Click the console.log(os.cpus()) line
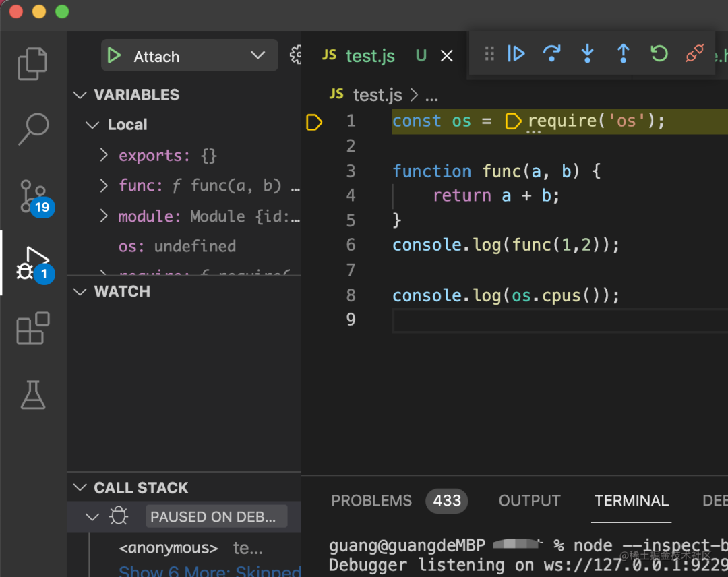 [x=506, y=295]
